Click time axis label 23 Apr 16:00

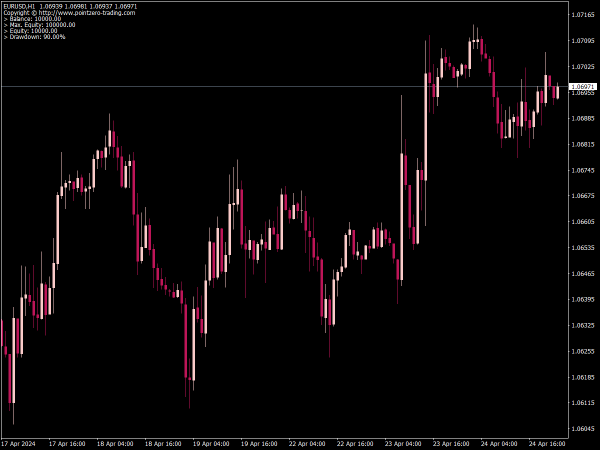pyautogui.click(x=451, y=444)
